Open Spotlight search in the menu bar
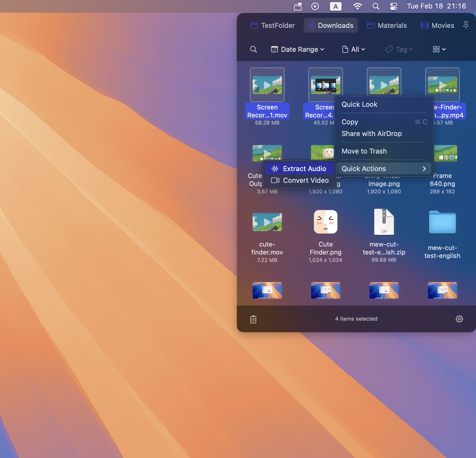The width and height of the screenshot is (476, 458). click(376, 6)
